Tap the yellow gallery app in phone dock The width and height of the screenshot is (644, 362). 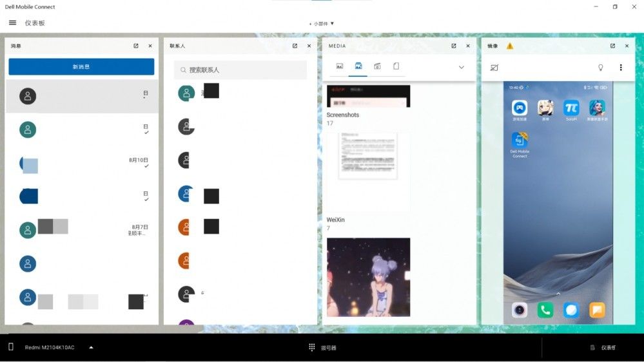[597, 310]
